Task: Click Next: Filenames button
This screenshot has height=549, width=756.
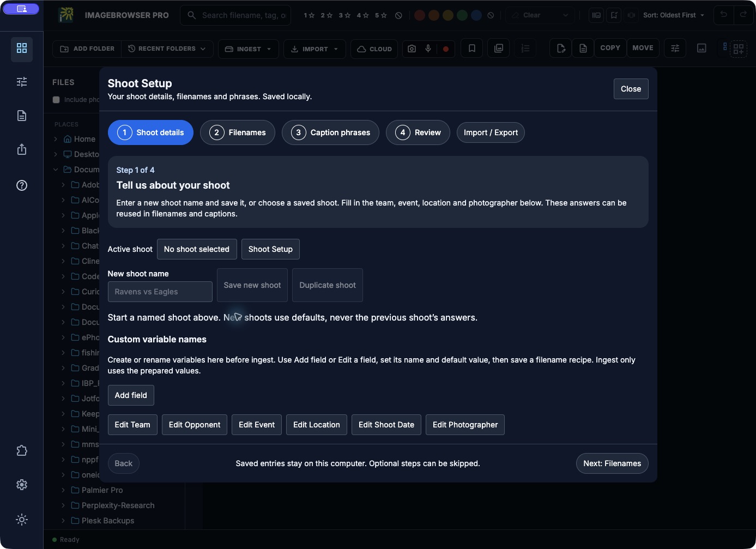Action: tap(612, 463)
